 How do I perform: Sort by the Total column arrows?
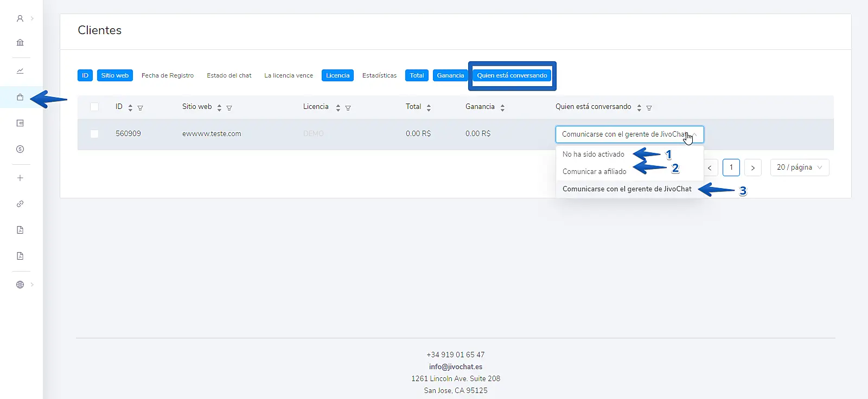pyautogui.click(x=429, y=108)
